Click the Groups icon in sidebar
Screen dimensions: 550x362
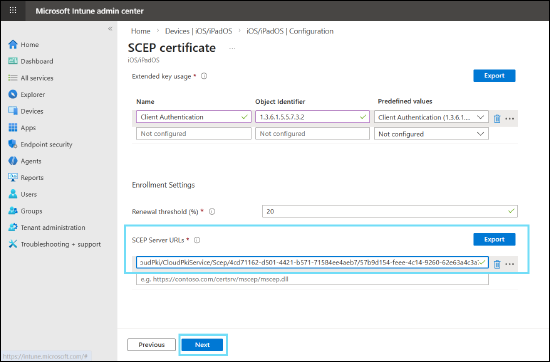click(x=13, y=211)
